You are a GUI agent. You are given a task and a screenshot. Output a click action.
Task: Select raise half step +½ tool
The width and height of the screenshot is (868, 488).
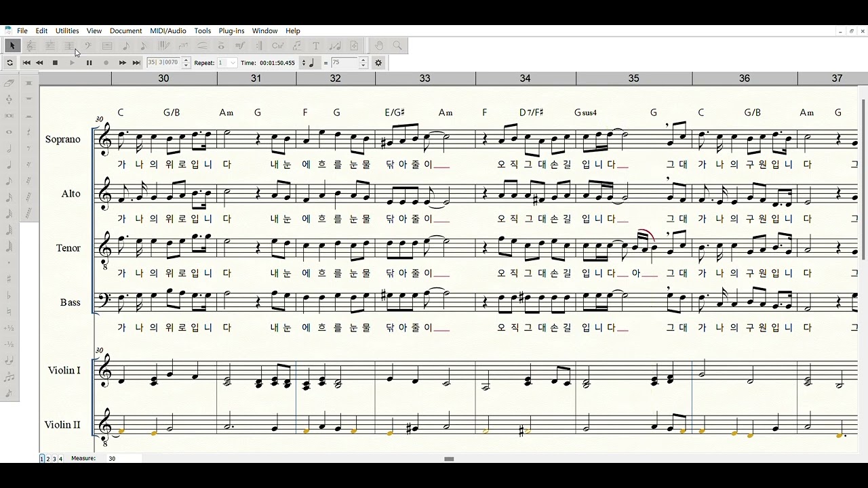pyautogui.click(x=9, y=327)
